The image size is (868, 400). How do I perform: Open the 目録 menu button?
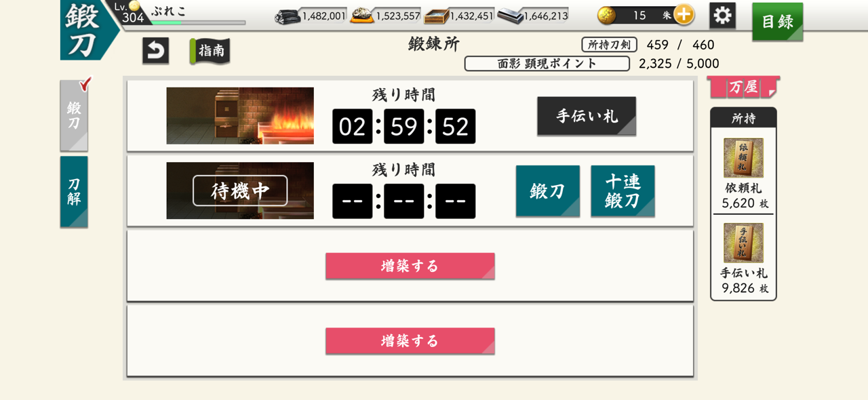[777, 22]
